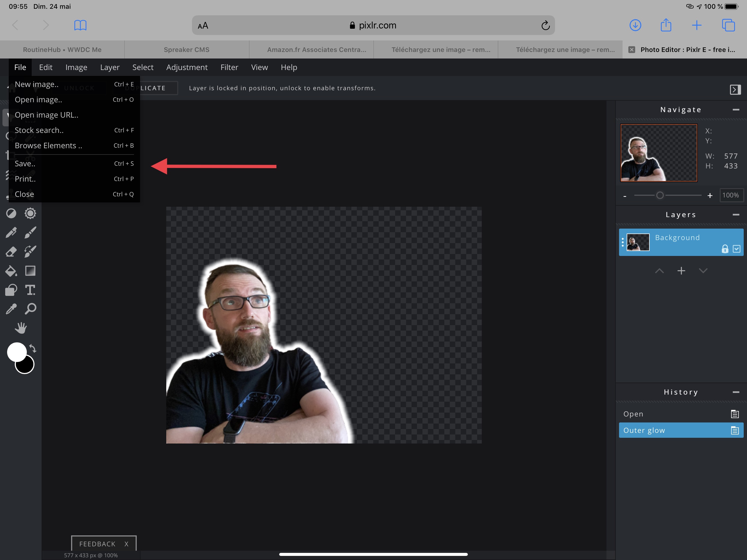
Task: Collapse the right side panel arrow
Action: 735,89
